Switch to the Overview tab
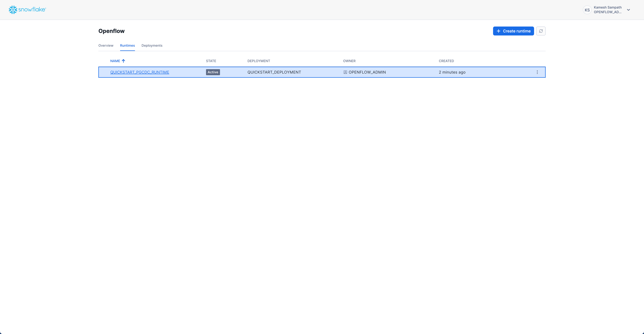 pyautogui.click(x=106, y=46)
